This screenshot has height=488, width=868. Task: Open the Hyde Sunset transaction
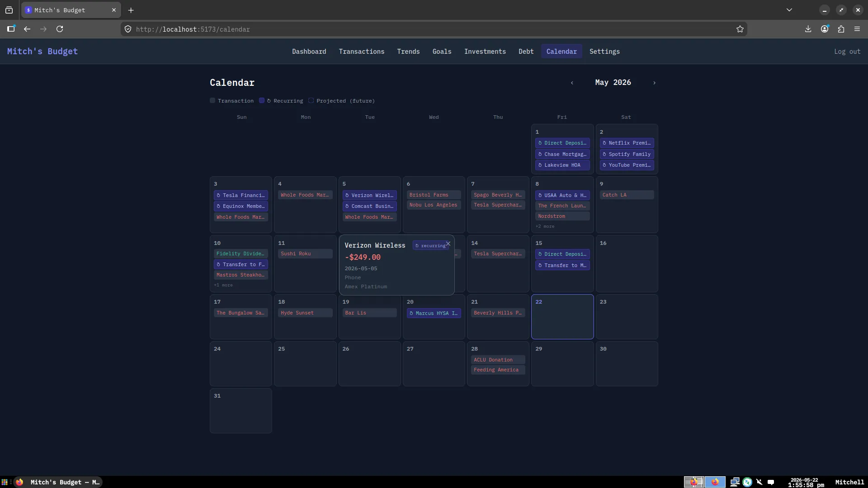tap(305, 313)
